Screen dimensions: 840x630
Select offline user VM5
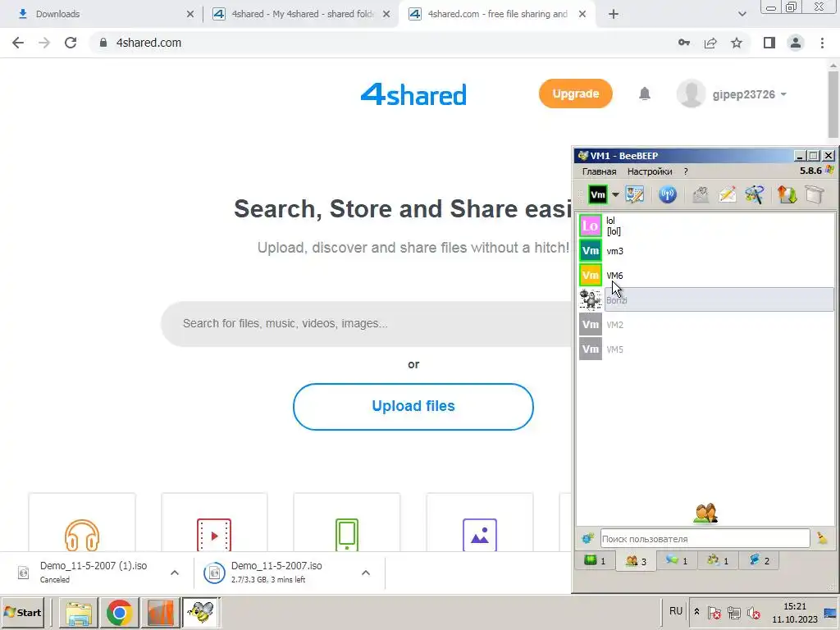(706, 349)
